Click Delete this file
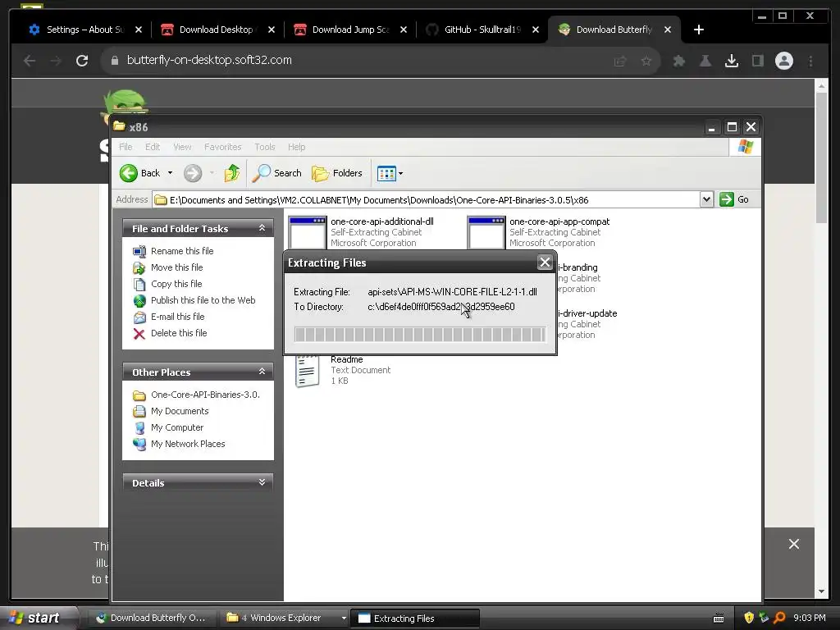 pyautogui.click(x=179, y=333)
